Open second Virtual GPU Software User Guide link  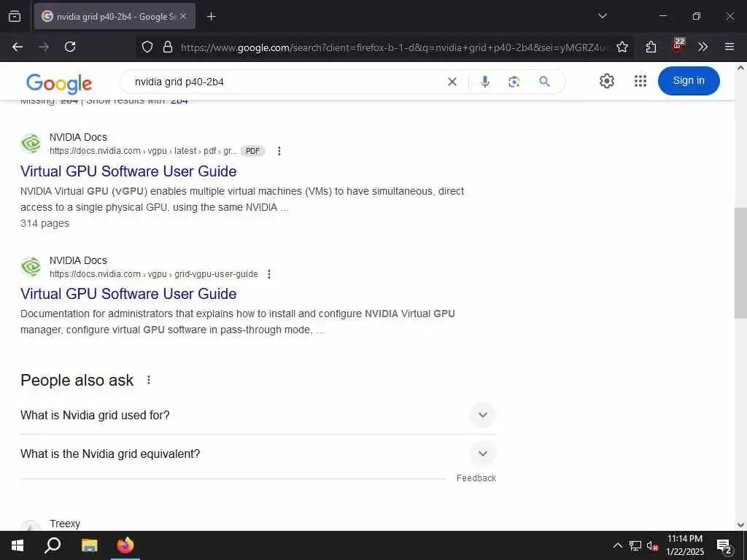(128, 293)
